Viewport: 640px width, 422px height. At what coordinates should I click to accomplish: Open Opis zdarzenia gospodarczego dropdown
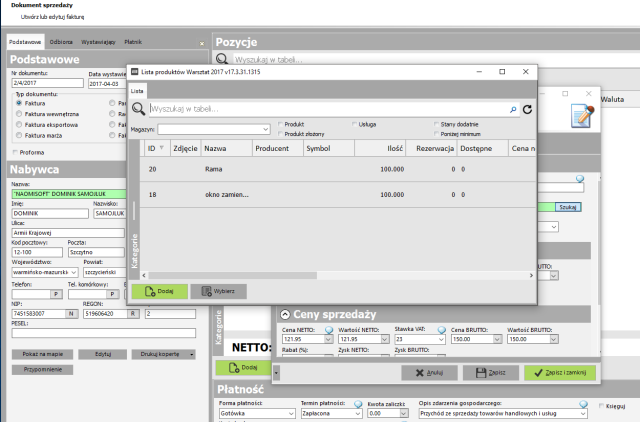583,413
